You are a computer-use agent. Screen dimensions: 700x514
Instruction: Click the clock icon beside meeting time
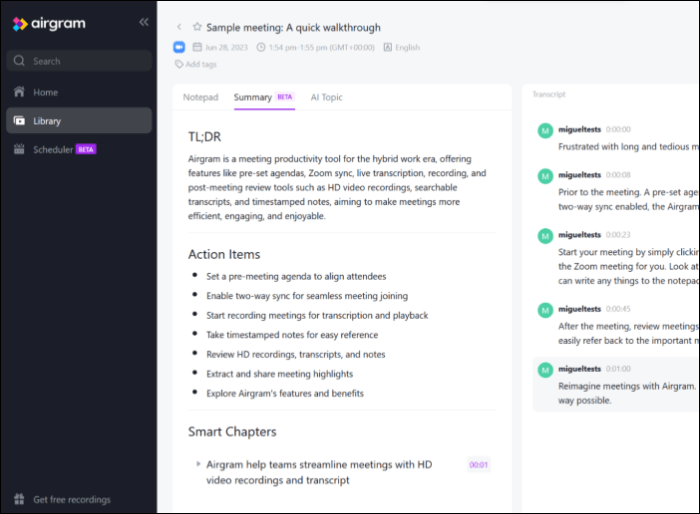click(261, 47)
